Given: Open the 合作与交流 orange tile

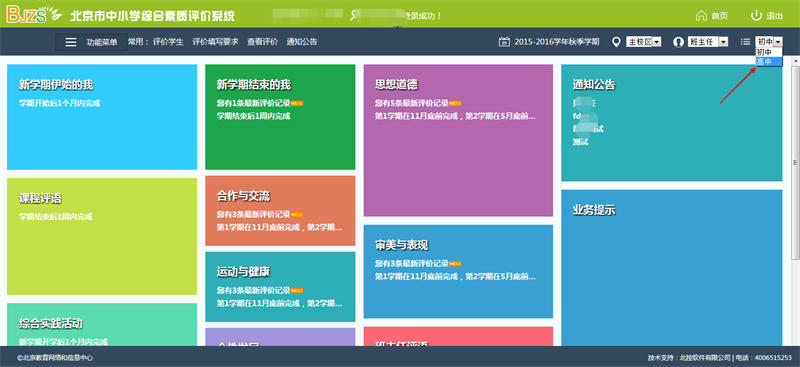Looking at the screenshot, I should 280,211.
